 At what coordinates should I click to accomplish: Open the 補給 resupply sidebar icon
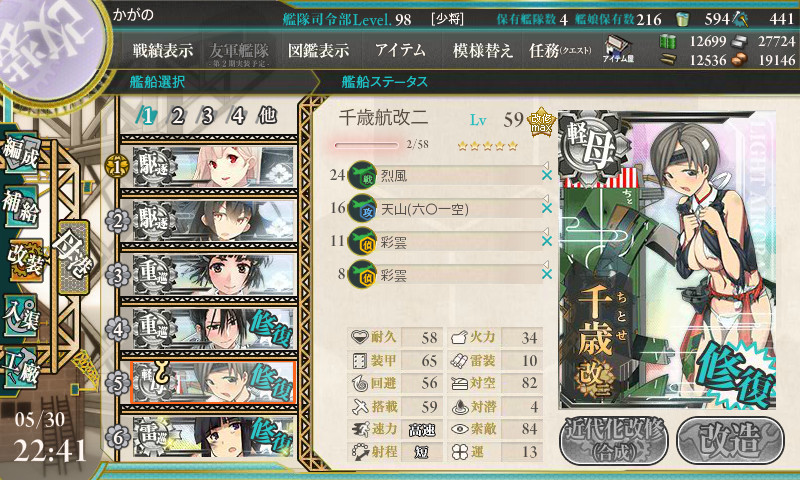coord(21,206)
